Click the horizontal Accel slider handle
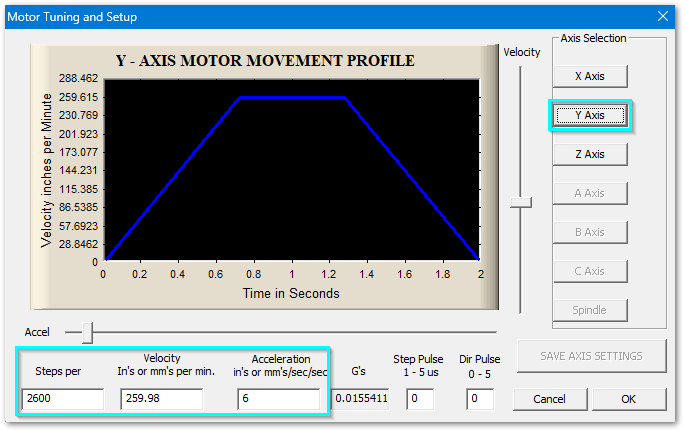The image size is (684, 431). tap(87, 331)
